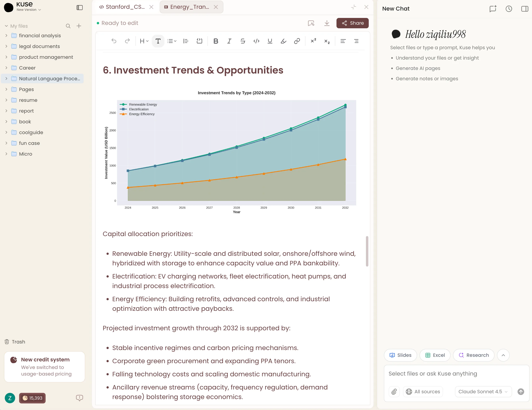This screenshot has height=410, width=532.
Task: Click the image link icon beside download
Action: point(311,23)
